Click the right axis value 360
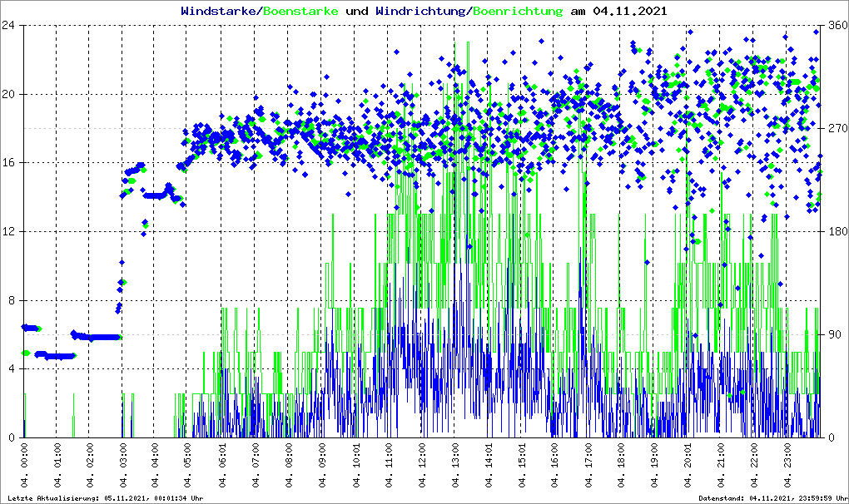849x504 pixels. 834,26
